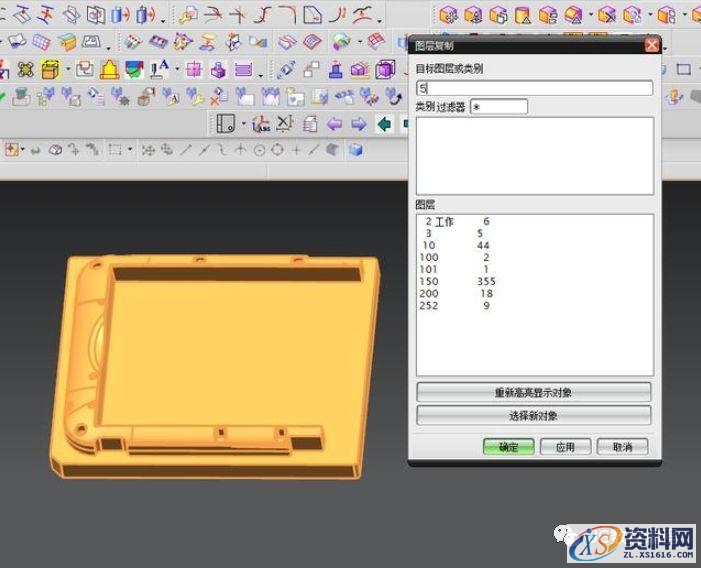Click 重新高亮显示对象 button
This screenshot has width=701, height=568.
point(533,392)
